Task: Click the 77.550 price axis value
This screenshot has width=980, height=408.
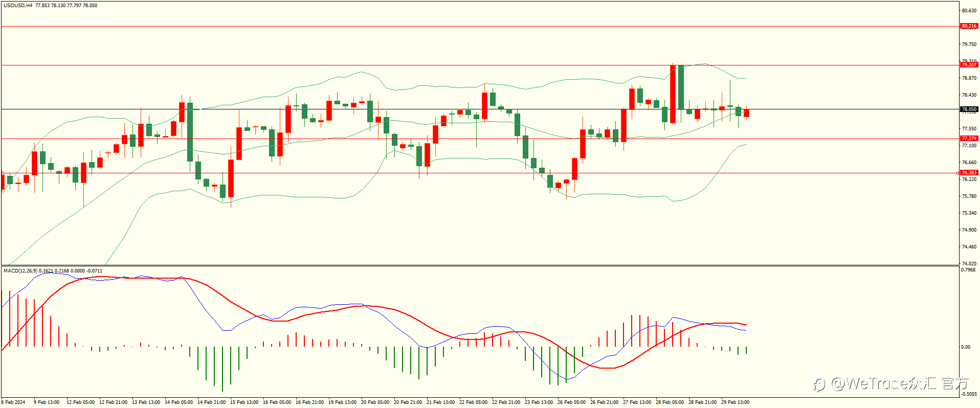Action: tap(969, 129)
